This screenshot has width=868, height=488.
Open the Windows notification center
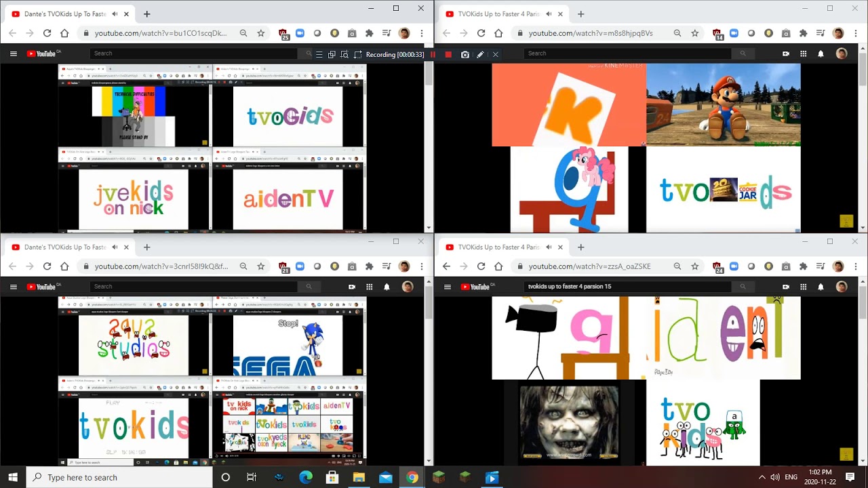click(x=850, y=477)
